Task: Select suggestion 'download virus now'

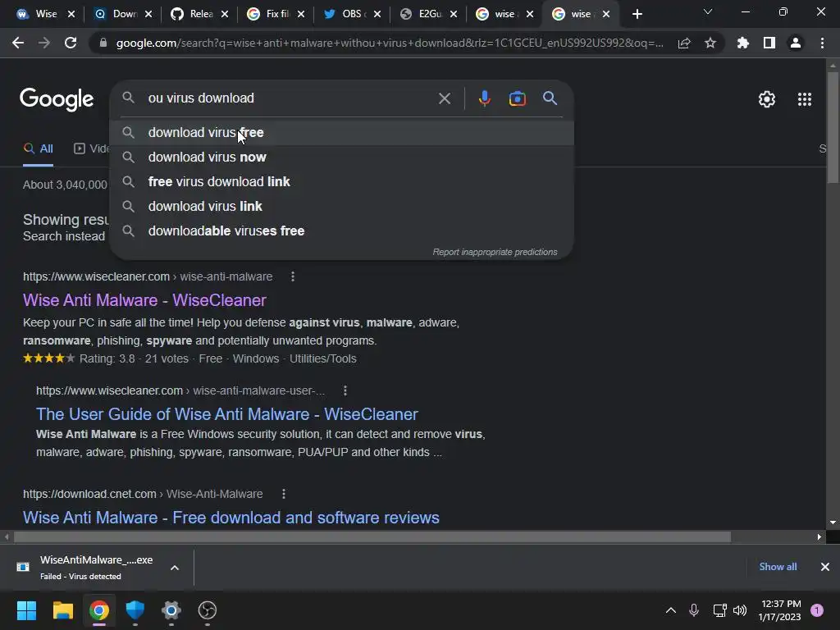Action: click(x=342, y=157)
